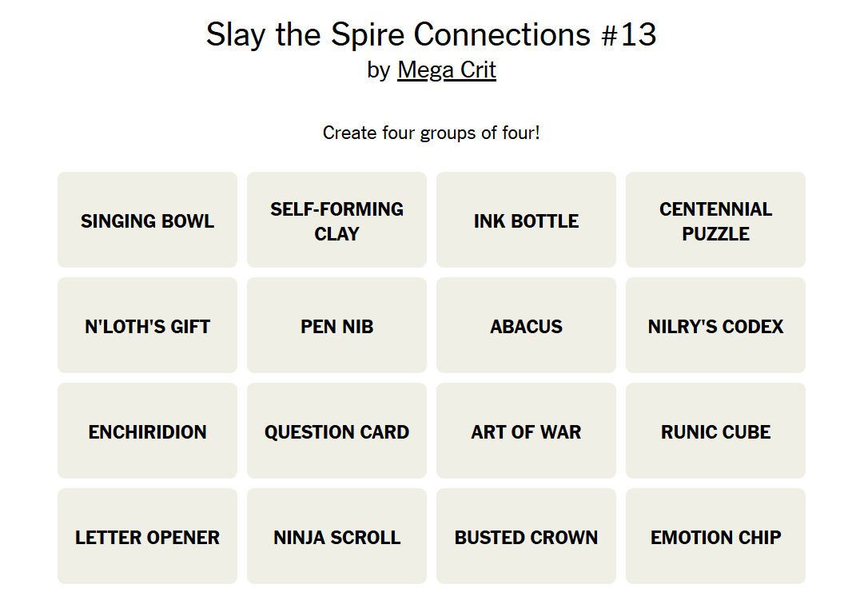Click the N'LOTH'S GIFT tile
868x616 pixels.
pos(147,325)
